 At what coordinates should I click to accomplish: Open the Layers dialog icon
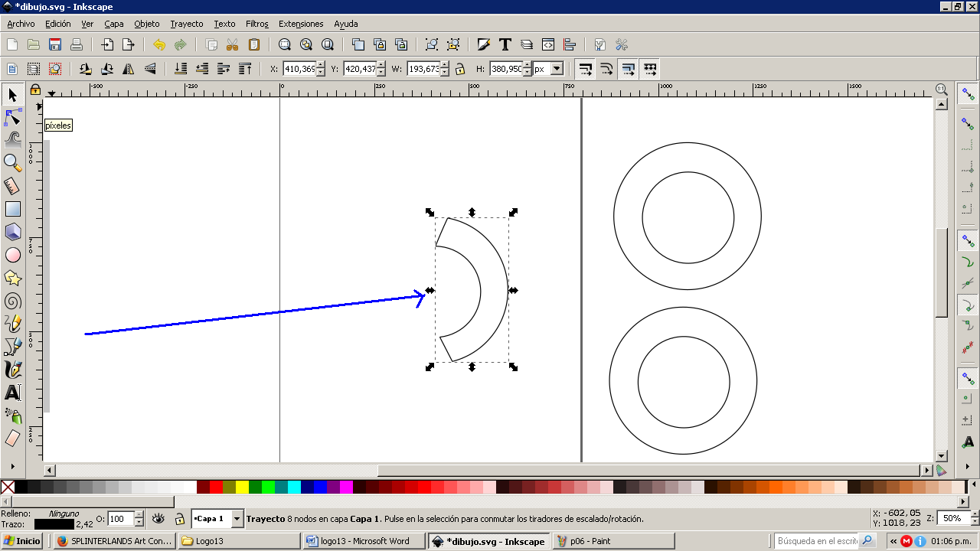click(527, 44)
